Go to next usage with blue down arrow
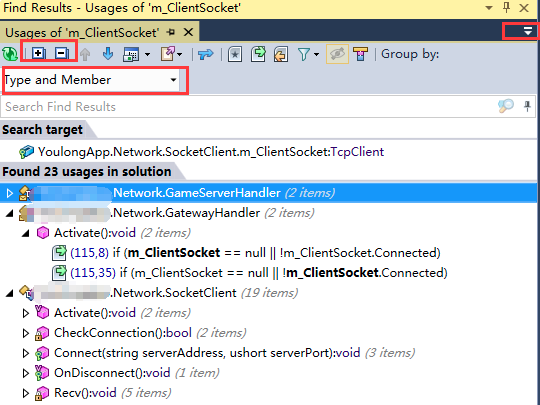Screen dimensions: 540x405 [x=108, y=54]
